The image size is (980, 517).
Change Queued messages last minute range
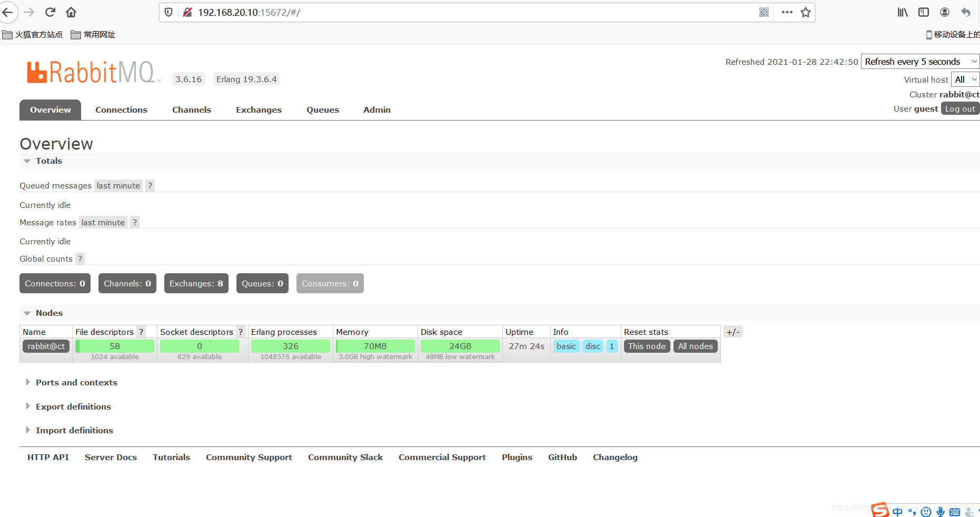(118, 185)
